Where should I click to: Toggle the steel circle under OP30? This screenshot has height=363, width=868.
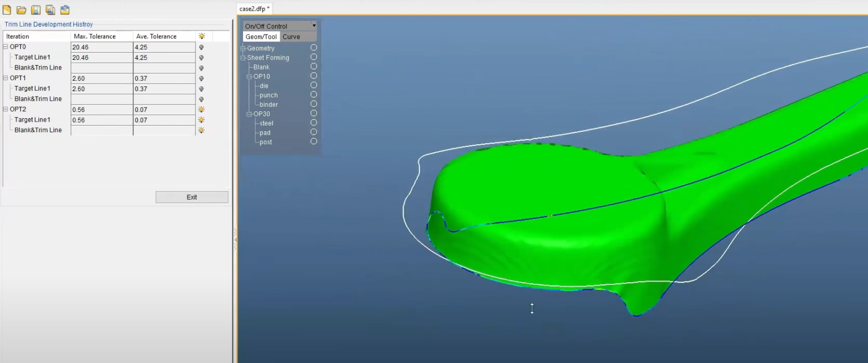314,123
